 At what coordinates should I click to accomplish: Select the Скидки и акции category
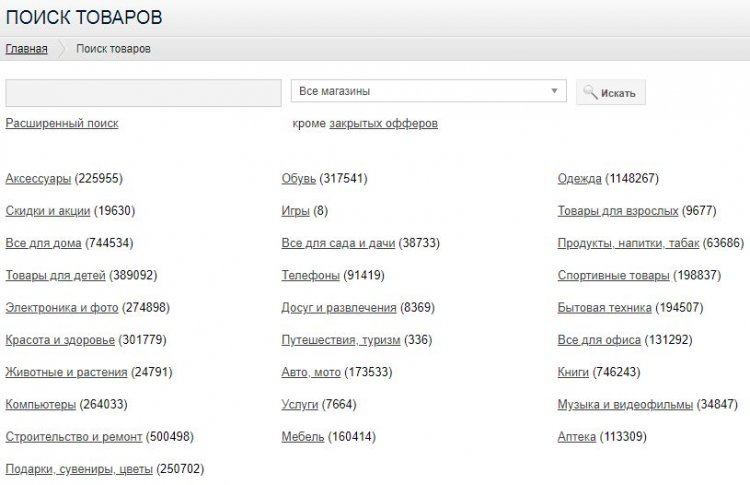point(48,211)
